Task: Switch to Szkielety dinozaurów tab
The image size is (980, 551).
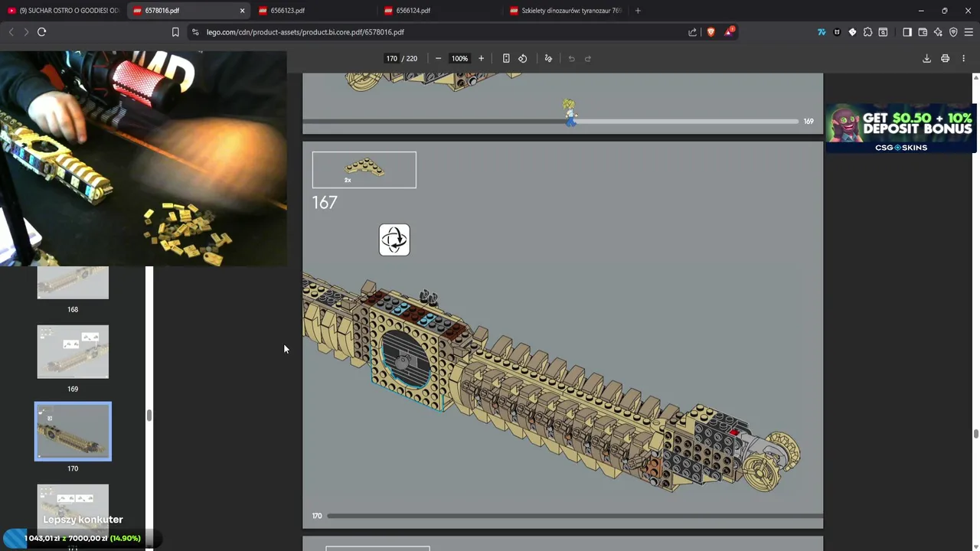Action: pos(565,11)
